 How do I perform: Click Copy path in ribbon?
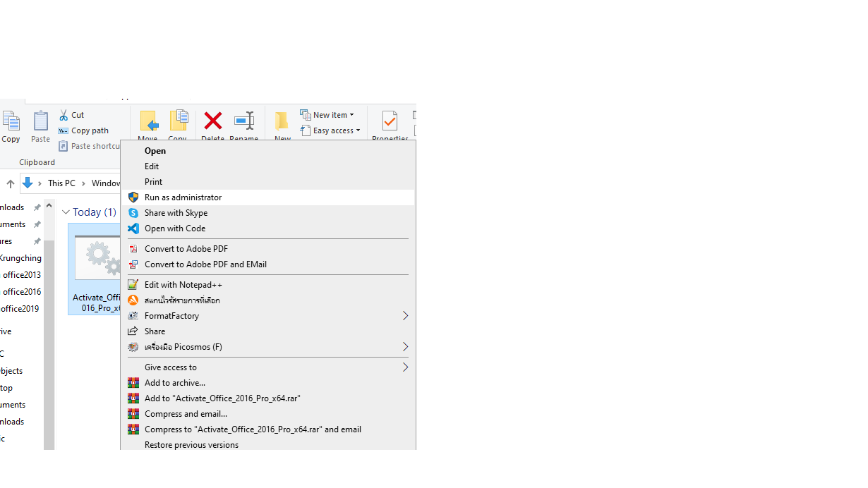click(83, 130)
